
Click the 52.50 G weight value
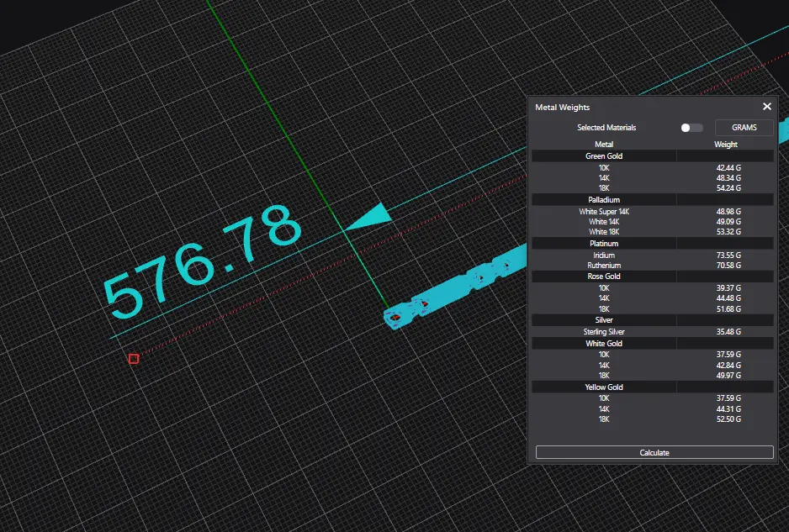(x=728, y=419)
